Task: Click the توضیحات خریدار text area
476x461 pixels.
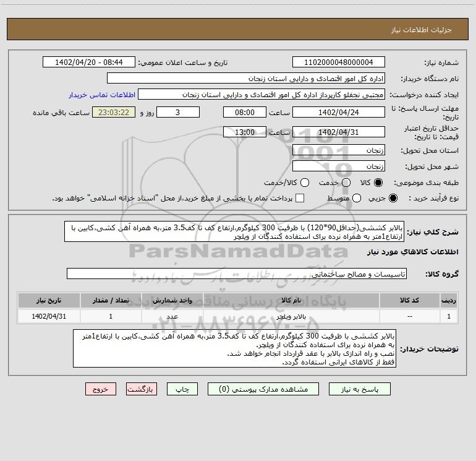Action: (x=235, y=349)
